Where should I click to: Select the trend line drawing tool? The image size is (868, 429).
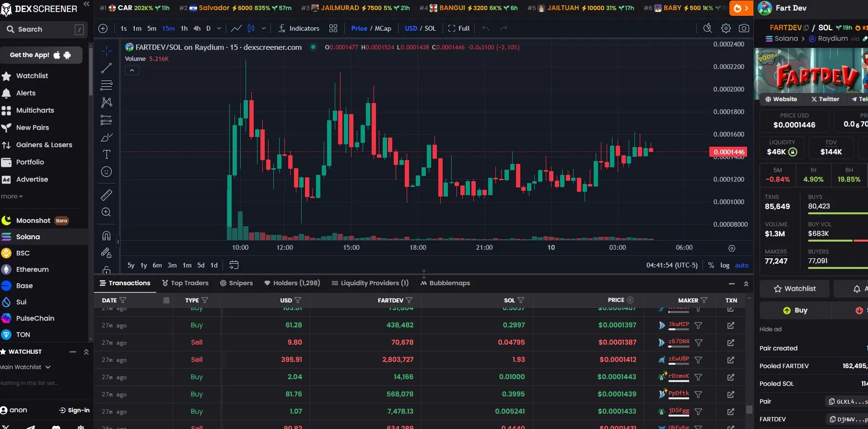pyautogui.click(x=106, y=68)
